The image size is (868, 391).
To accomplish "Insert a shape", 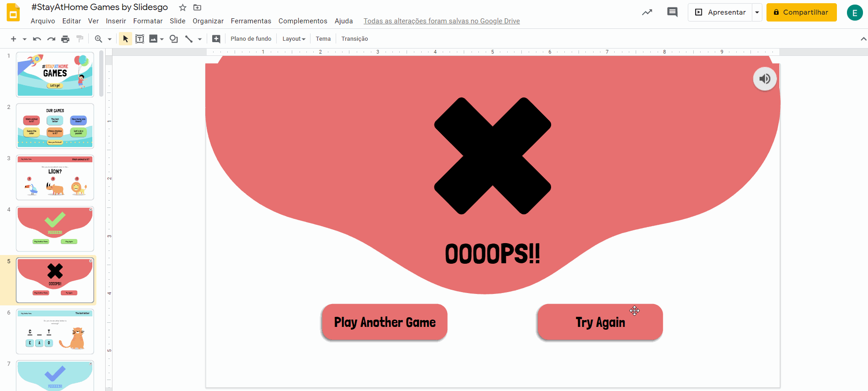I will click(174, 39).
